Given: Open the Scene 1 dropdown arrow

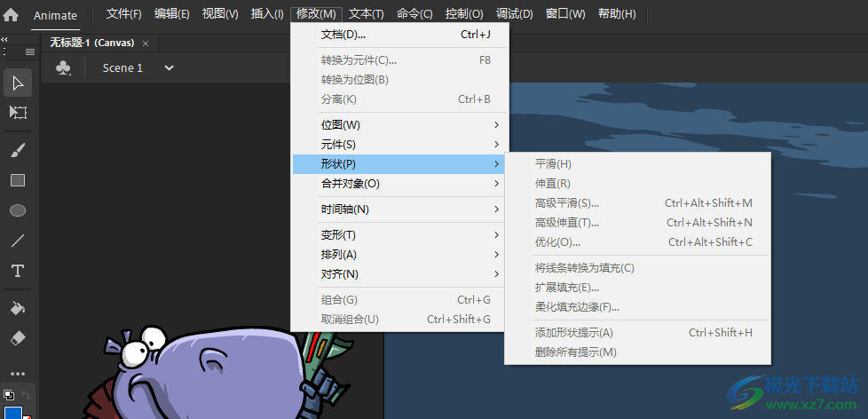Looking at the screenshot, I should point(169,68).
